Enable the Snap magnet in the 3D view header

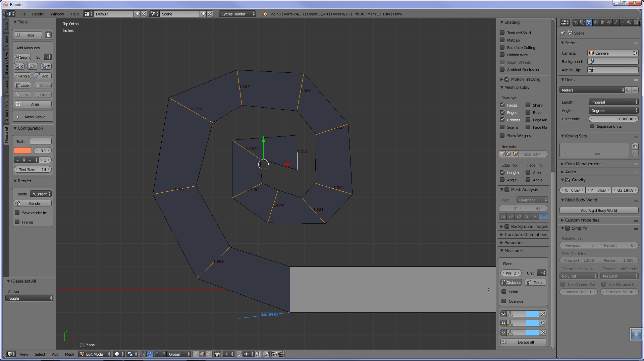tap(239, 354)
